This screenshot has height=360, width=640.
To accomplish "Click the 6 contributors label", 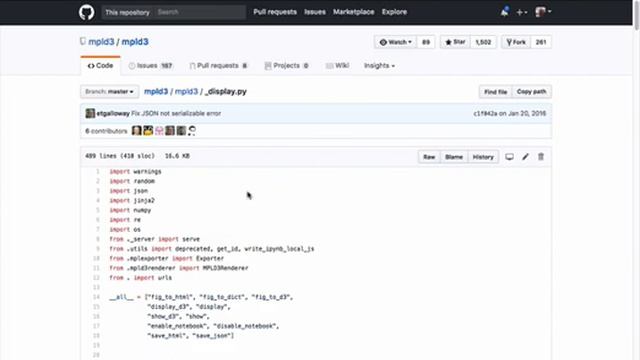I will [106, 131].
